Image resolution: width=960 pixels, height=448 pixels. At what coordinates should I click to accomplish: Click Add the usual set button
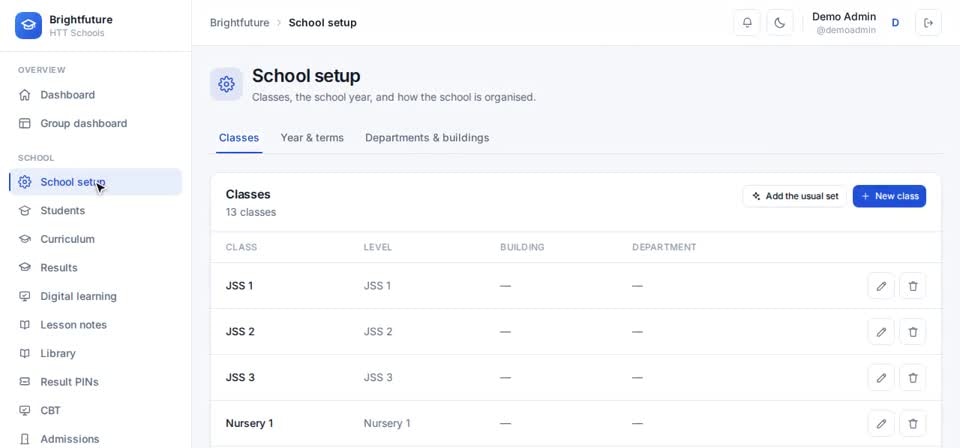click(795, 196)
